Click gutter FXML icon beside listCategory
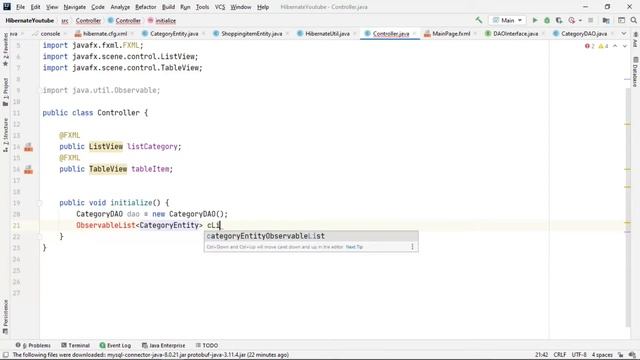 pyautogui.click(x=28, y=147)
